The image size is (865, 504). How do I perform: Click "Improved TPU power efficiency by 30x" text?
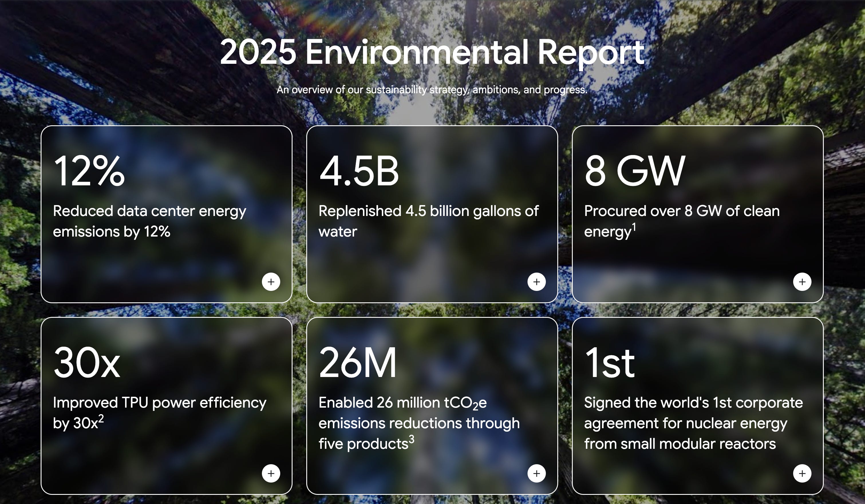(160, 413)
